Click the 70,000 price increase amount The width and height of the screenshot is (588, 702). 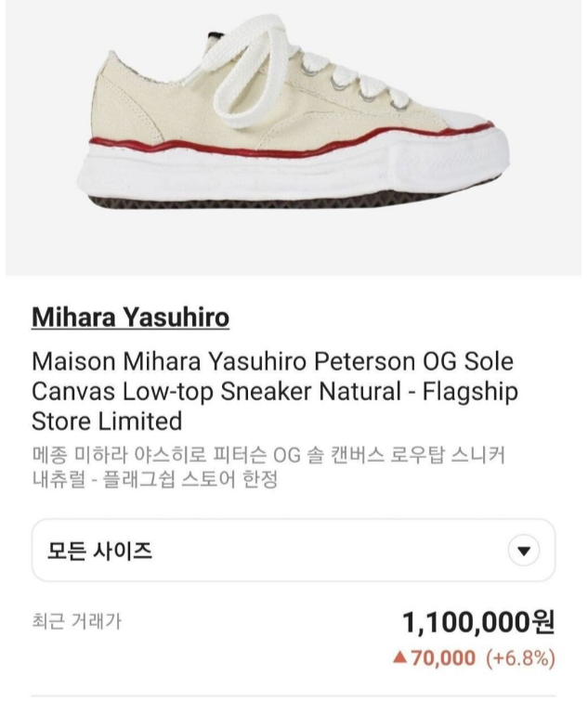[444, 659]
